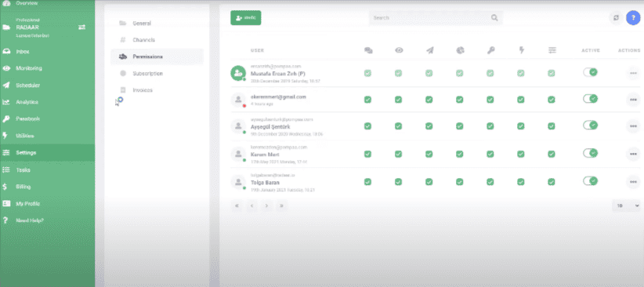This screenshot has height=287, width=644.
Task: Go to first page with double-left arrow
Action: [x=237, y=205]
